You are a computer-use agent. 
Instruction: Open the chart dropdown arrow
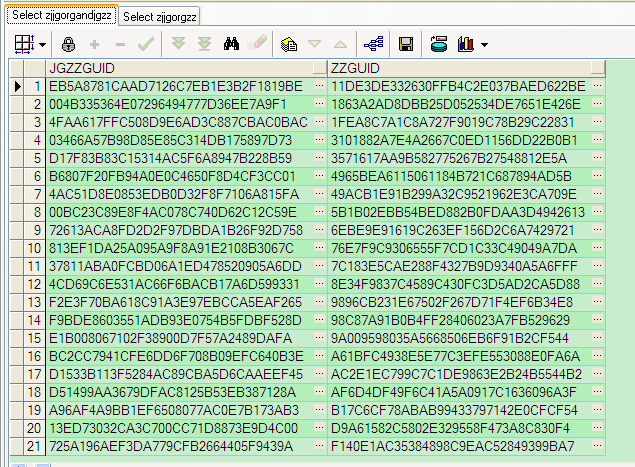(484, 45)
